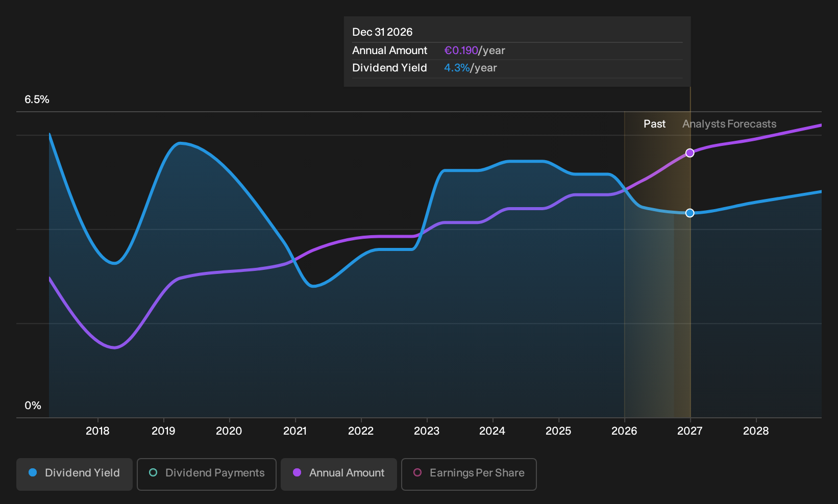Viewport: 838px width, 504px height.
Task: Click the Analysts Forecasts label
Action: [729, 124]
